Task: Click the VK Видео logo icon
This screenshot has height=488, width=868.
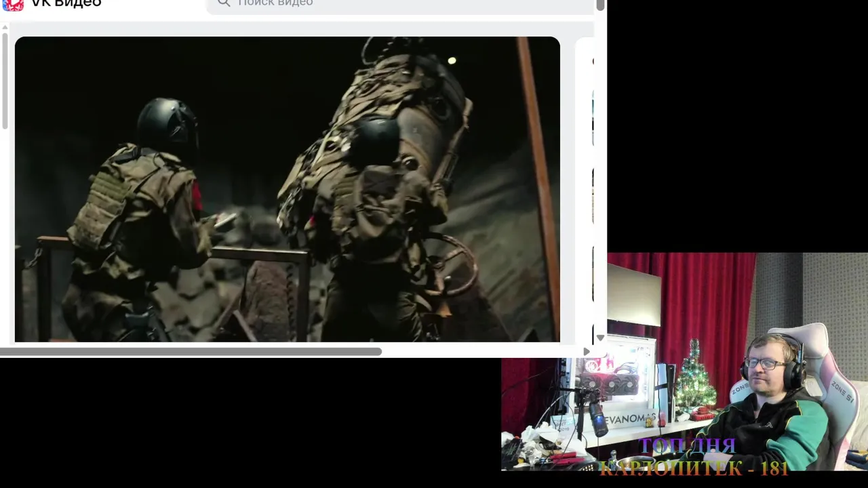Action: click(x=13, y=5)
